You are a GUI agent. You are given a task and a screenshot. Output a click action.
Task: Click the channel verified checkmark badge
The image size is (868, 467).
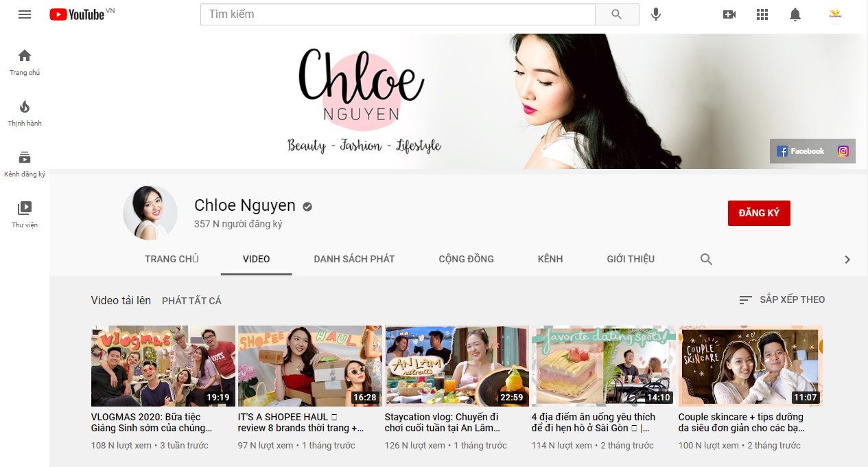(307, 206)
